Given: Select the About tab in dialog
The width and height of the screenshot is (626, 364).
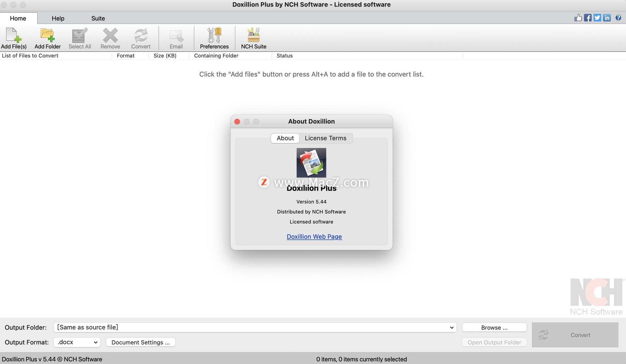Looking at the screenshot, I should point(285,138).
